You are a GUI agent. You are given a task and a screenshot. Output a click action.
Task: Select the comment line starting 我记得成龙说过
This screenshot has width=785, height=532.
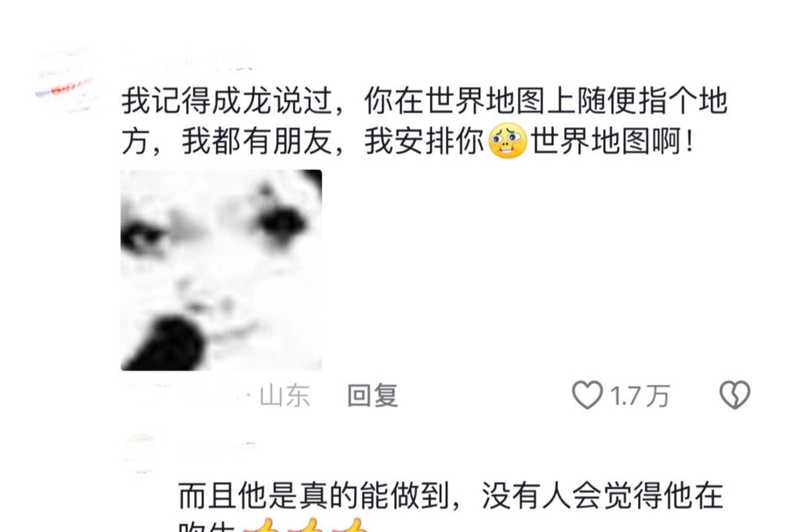(x=424, y=101)
